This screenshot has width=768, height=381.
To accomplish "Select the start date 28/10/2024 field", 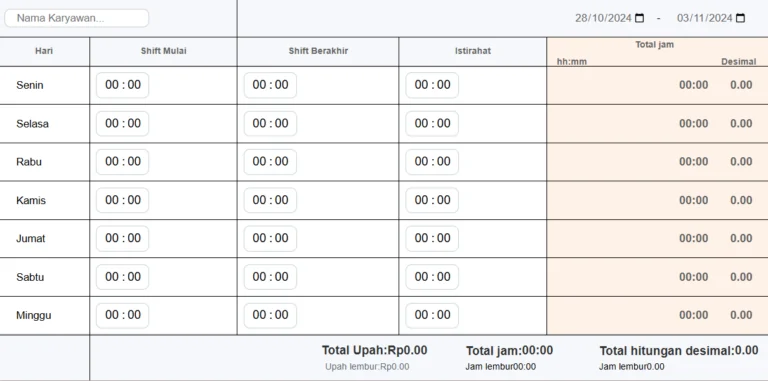I will pos(609,18).
